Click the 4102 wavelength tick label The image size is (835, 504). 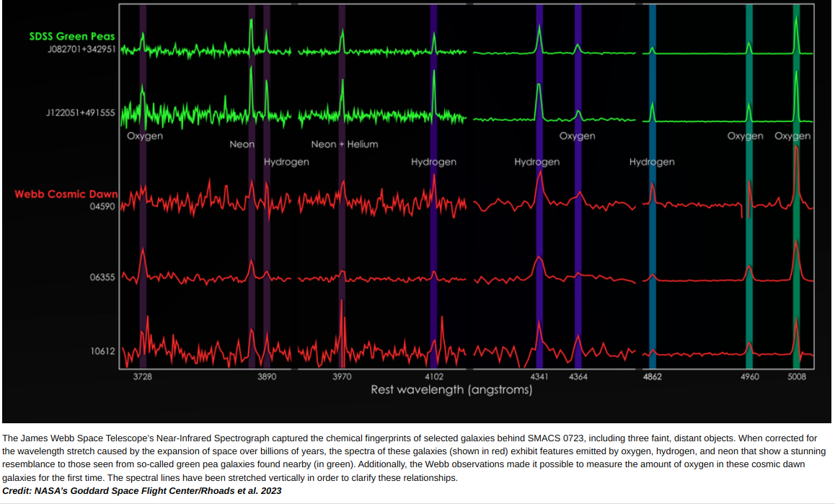(x=434, y=377)
